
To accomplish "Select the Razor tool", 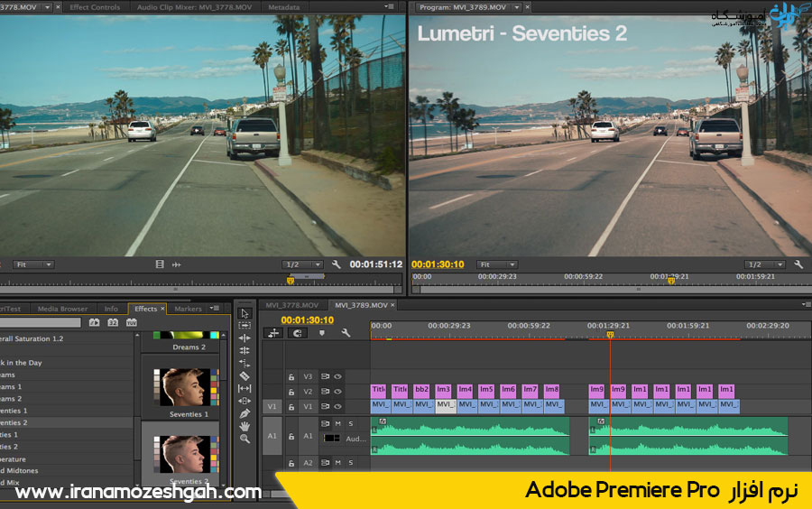I will coord(245,376).
